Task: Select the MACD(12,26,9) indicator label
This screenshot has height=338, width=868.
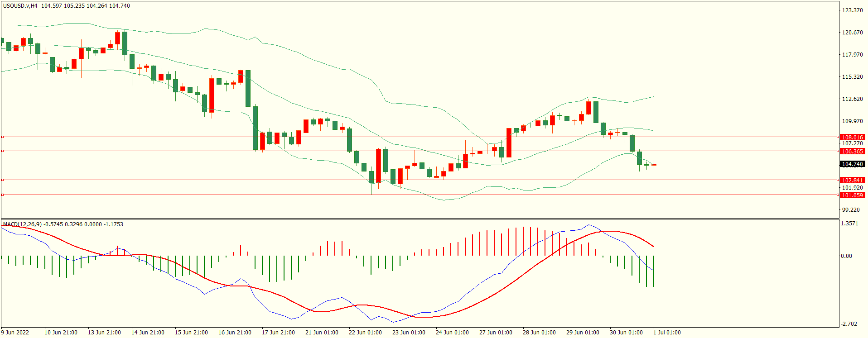Action: [22, 224]
